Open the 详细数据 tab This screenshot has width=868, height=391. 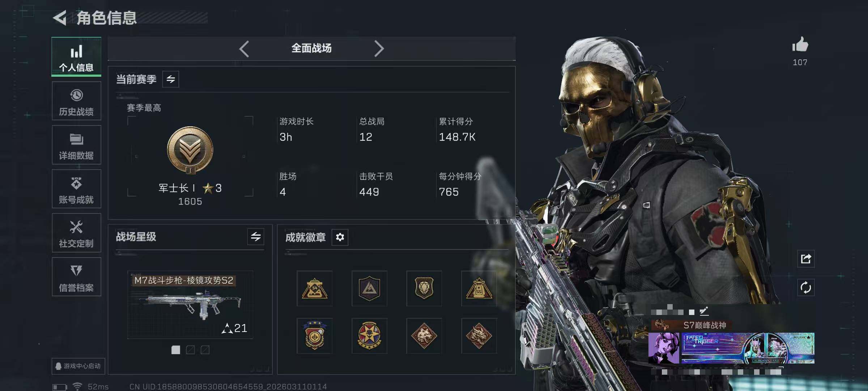76,145
